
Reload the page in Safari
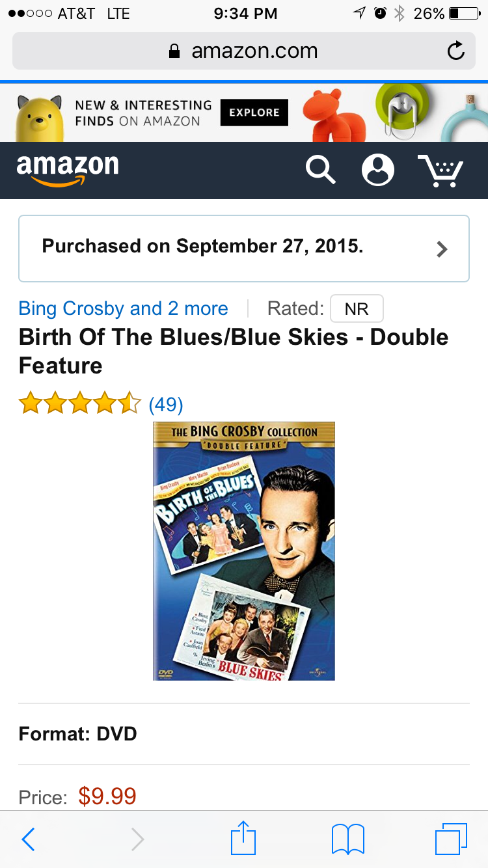(456, 51)
